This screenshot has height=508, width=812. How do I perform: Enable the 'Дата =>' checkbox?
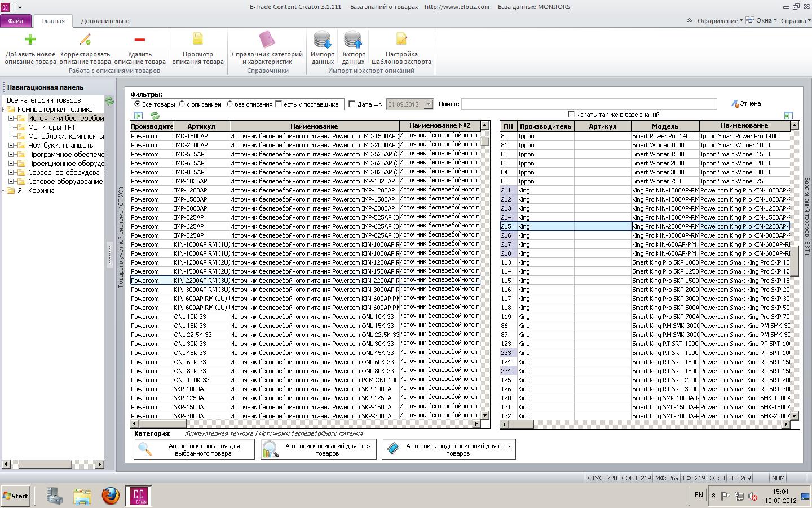click(x=352, y=104)
